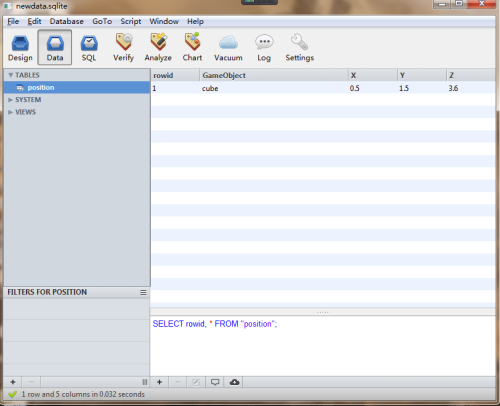Run the Verify tool
This screenshot has width=500, height=406.
[123, 48]
